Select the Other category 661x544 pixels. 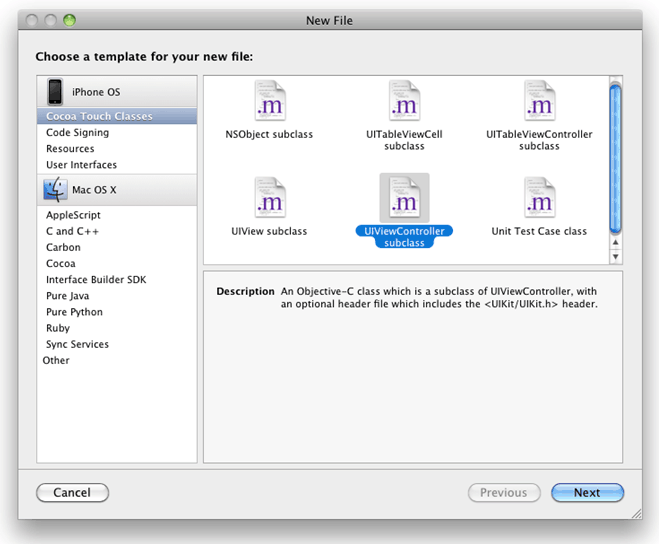(117, 361)
